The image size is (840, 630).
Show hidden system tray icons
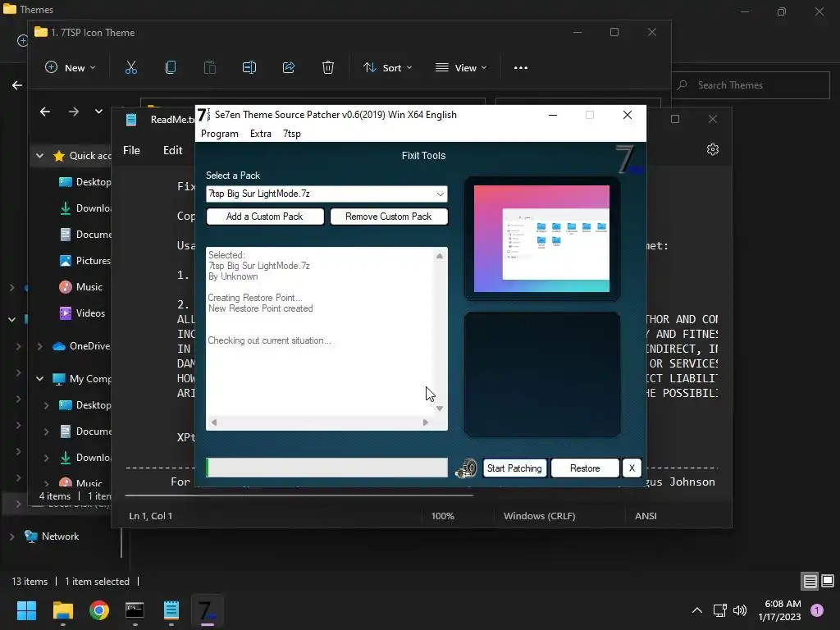[x=697, y=610]
